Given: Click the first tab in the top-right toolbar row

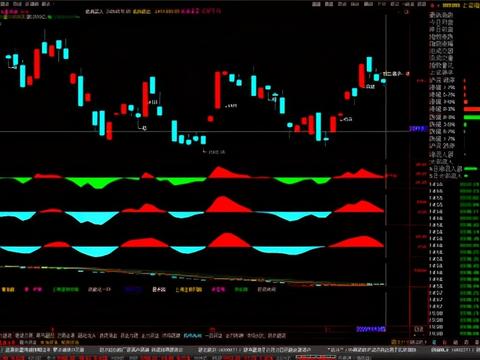Looking at the screenshot, I should click(x=316, y=4).
